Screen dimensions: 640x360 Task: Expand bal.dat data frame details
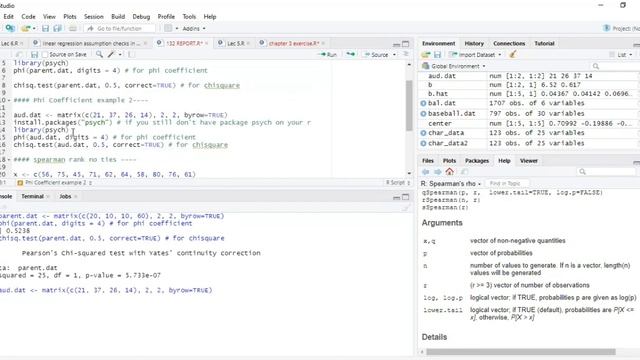click(x=423, y=103)
